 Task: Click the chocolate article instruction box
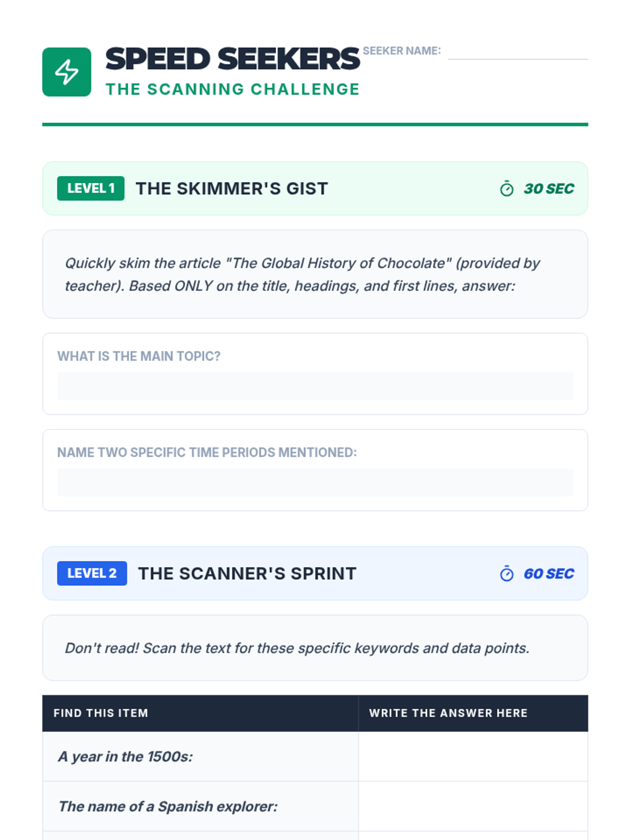[x=315, y=274]
